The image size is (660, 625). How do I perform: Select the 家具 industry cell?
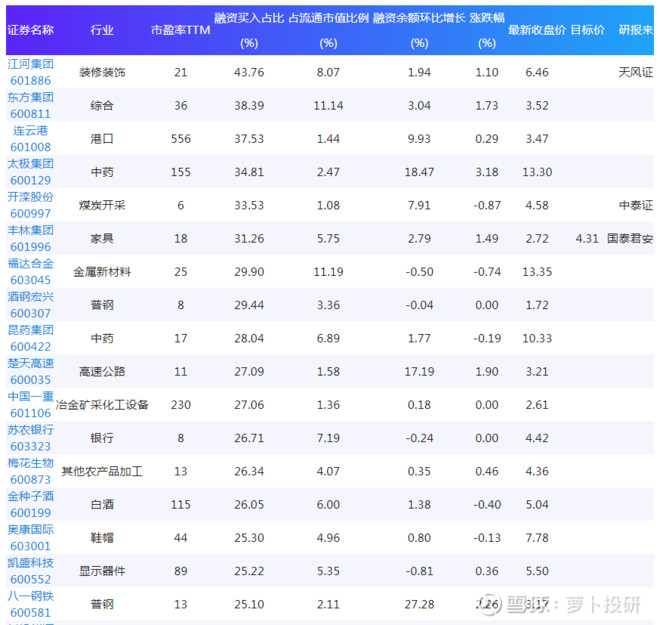(x=102, y=239)
